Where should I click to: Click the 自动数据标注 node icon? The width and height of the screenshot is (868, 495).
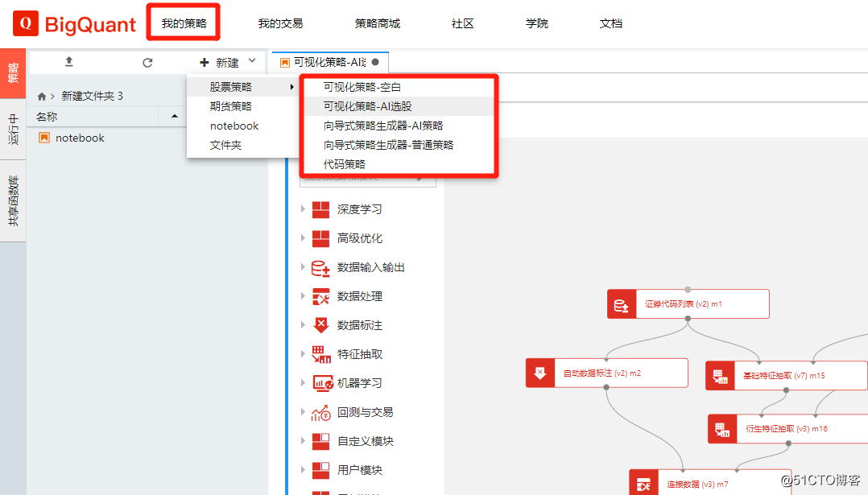539,373
